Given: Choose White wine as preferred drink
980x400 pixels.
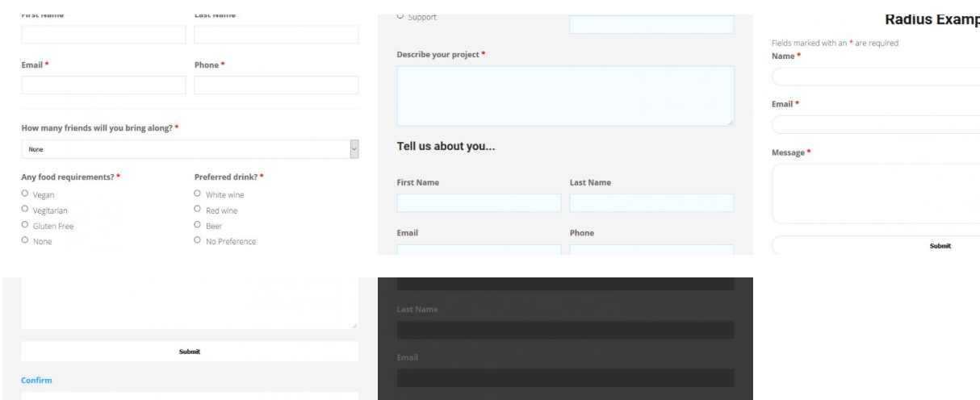Looking at the screenshot, I should click(198, 194).
